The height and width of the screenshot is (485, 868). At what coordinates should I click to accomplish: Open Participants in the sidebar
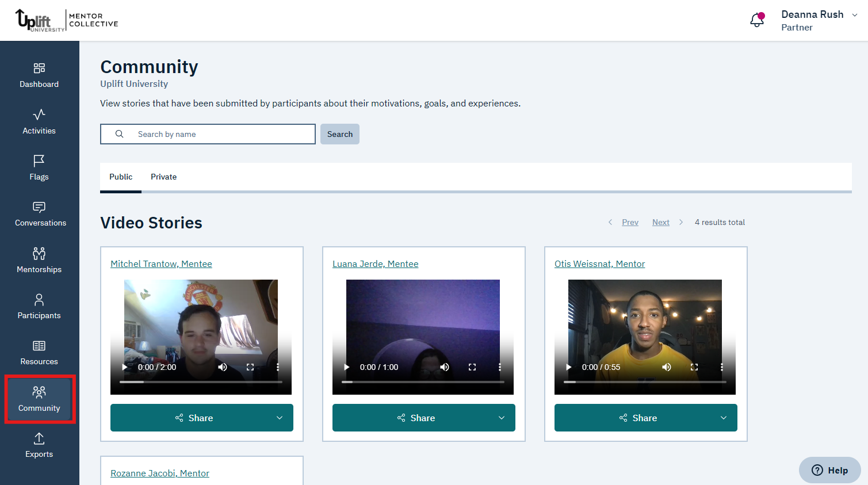click(x=39, y=307)
